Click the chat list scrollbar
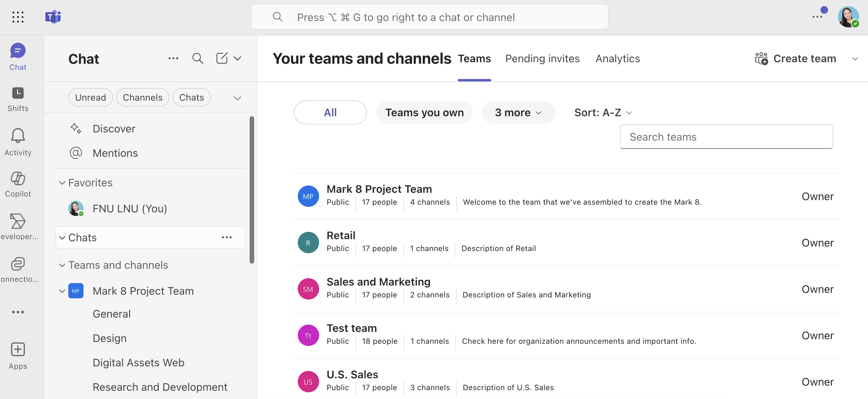 click(x=251, y=189)
